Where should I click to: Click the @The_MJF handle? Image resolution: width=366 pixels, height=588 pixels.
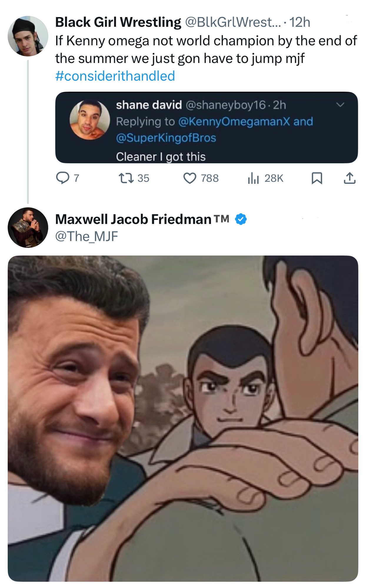86,236
